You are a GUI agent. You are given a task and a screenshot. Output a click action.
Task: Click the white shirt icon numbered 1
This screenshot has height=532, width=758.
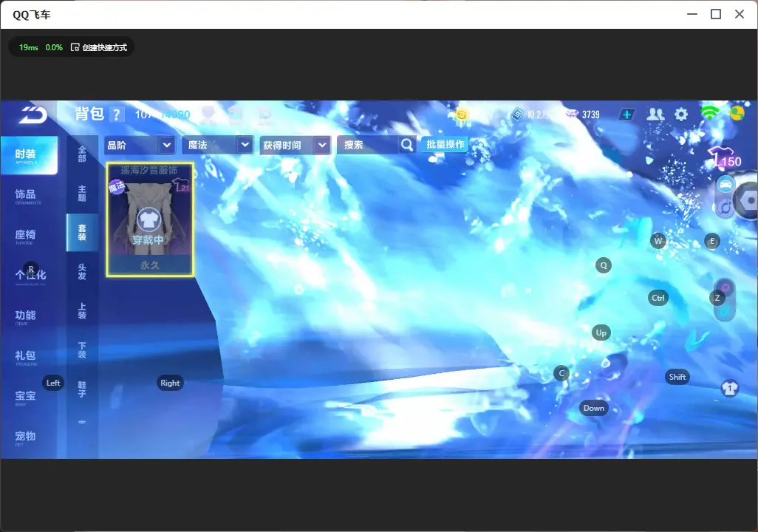click(729, 389)
